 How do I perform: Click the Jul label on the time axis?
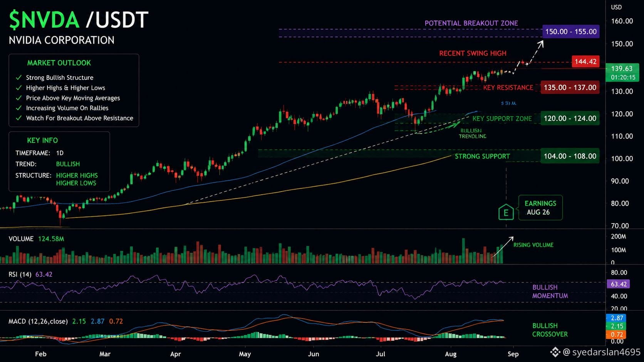point(381,354)
